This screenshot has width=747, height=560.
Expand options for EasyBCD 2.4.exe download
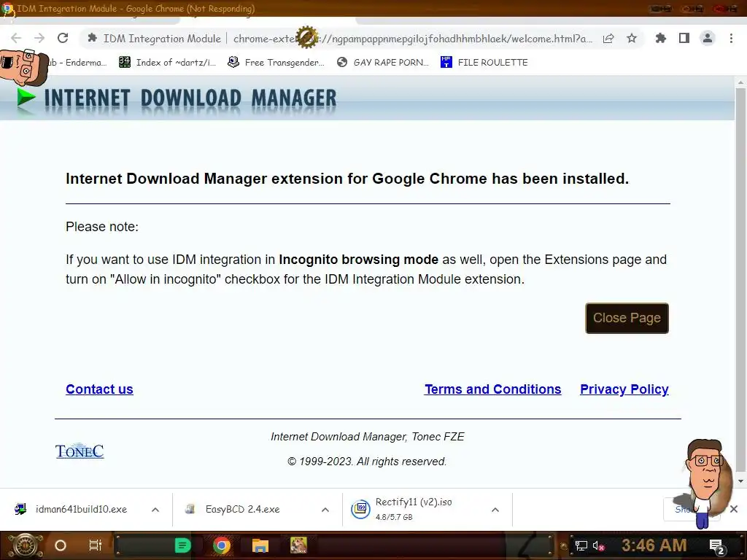325,510
